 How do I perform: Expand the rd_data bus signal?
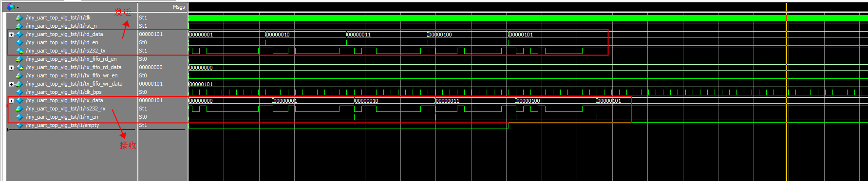pos(11,35)
